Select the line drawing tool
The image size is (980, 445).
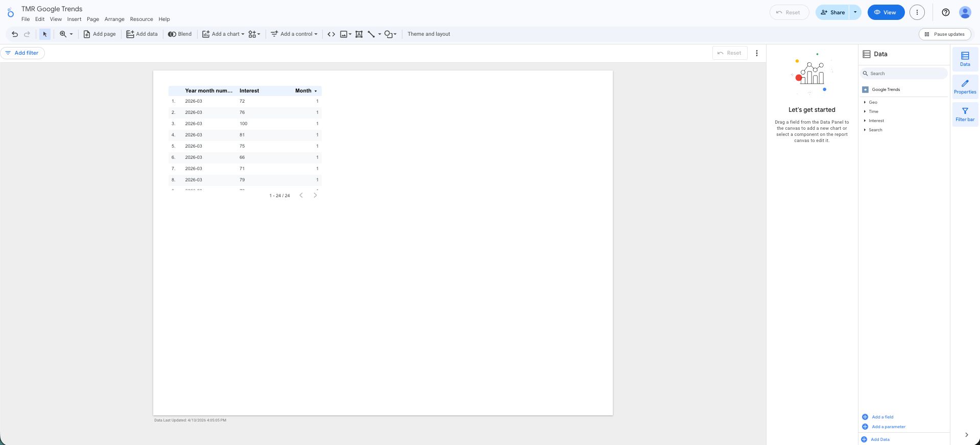tap(371, 34)
